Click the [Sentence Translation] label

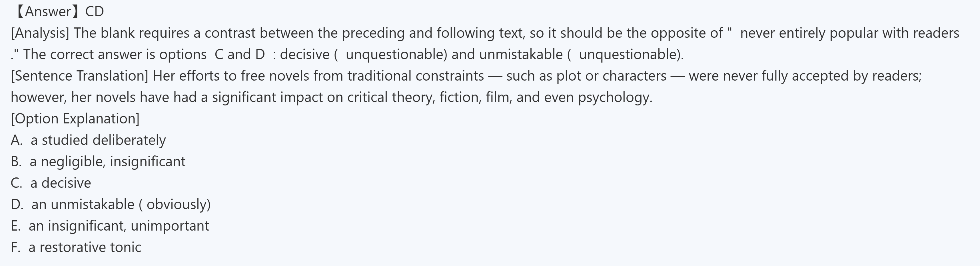click(79, 76)
